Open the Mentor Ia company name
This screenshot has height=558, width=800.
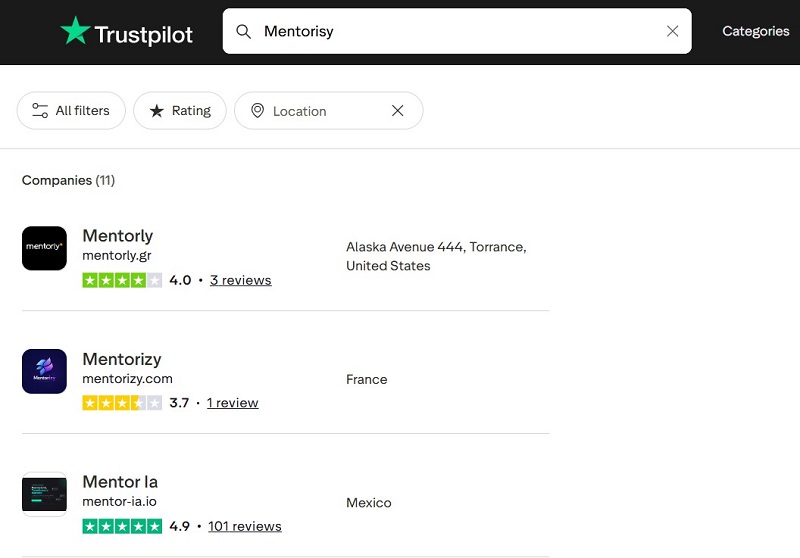pyautogui.click(x=120, y=482)
